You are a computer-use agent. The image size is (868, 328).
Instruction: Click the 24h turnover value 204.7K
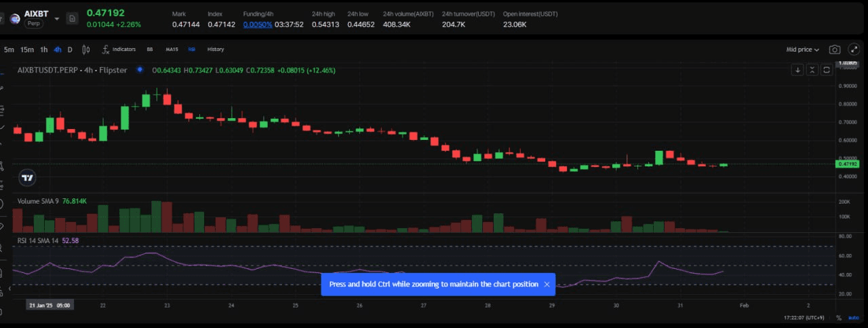pos(453,24)
